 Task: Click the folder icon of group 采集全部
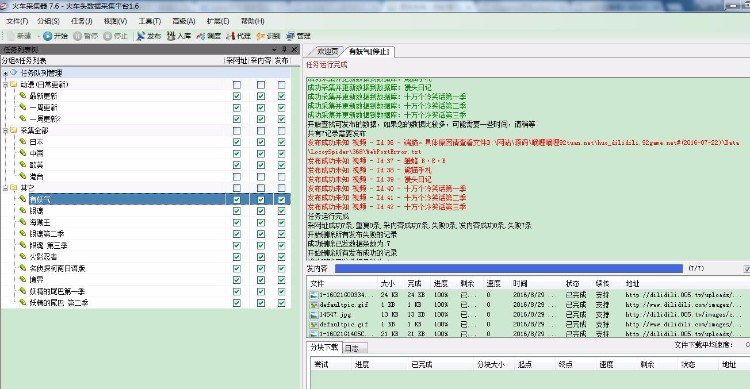pos(13,130)
